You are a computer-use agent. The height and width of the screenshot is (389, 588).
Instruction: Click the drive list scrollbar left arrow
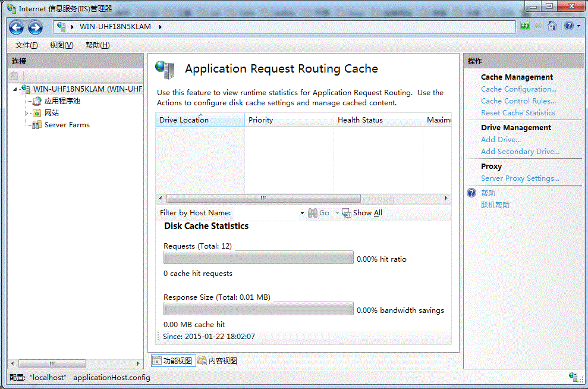tap(161, 198)
